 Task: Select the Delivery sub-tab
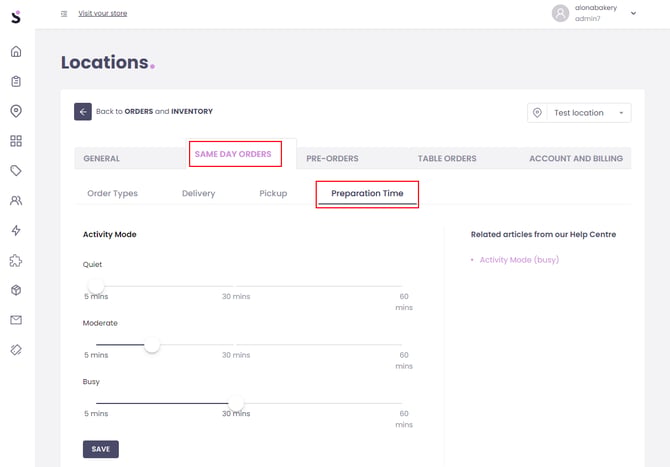(x=199, y=193)
